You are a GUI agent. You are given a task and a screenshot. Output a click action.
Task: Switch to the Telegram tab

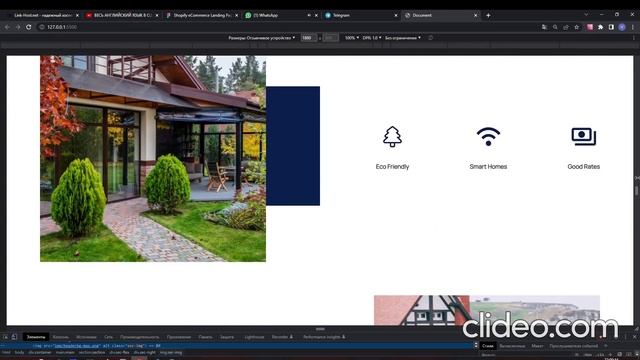pos(361,15)
